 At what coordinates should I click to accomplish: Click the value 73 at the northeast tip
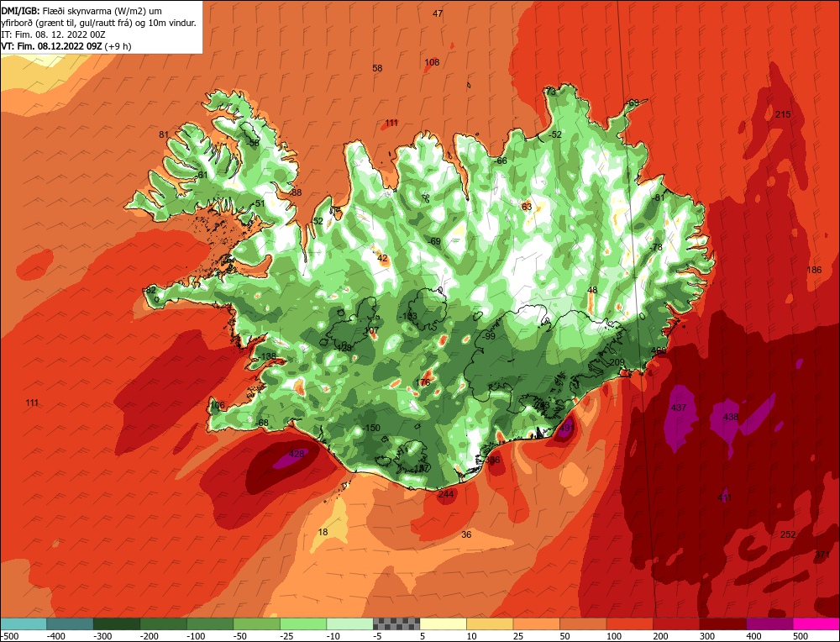pyautogui.click(x=551, y=92)
